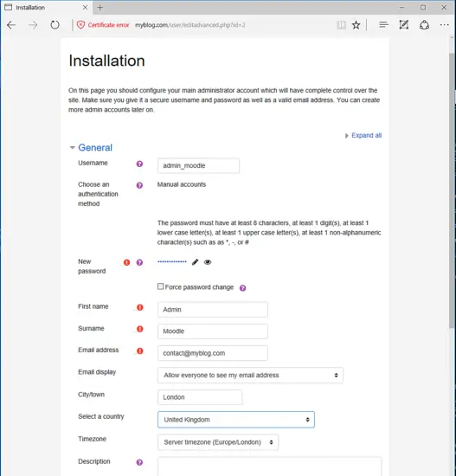Click the Username input field

pos(198,166)
